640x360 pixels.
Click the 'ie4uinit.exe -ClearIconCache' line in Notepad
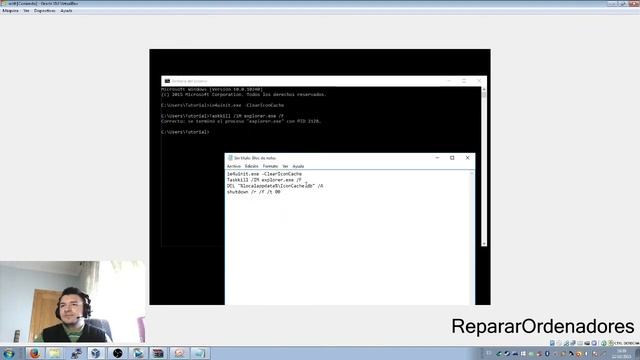point(264,174)
